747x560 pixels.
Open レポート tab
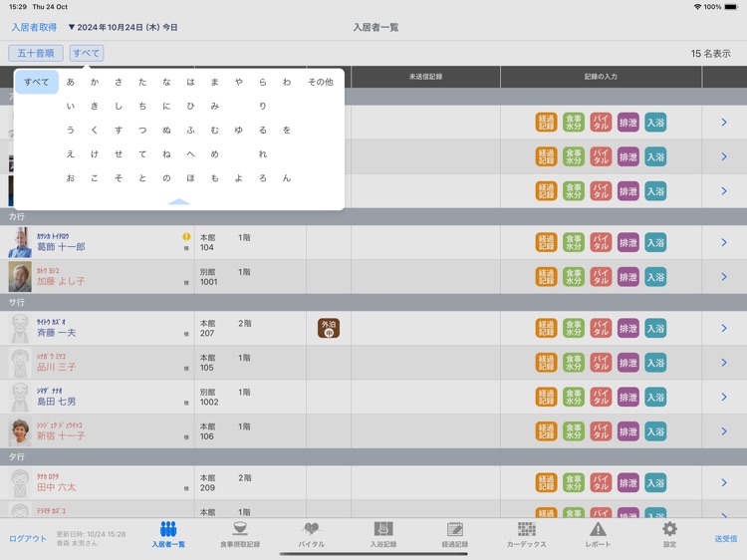tap(598, 535)
